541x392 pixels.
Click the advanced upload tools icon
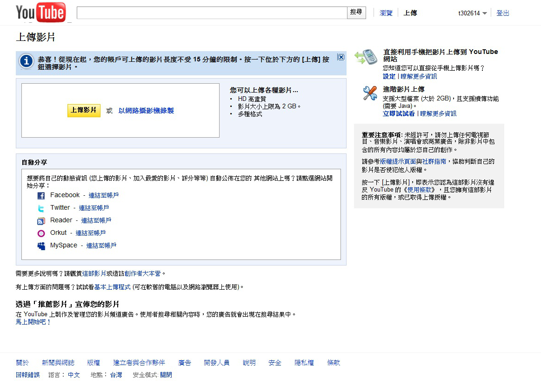(x=370, y=93)
